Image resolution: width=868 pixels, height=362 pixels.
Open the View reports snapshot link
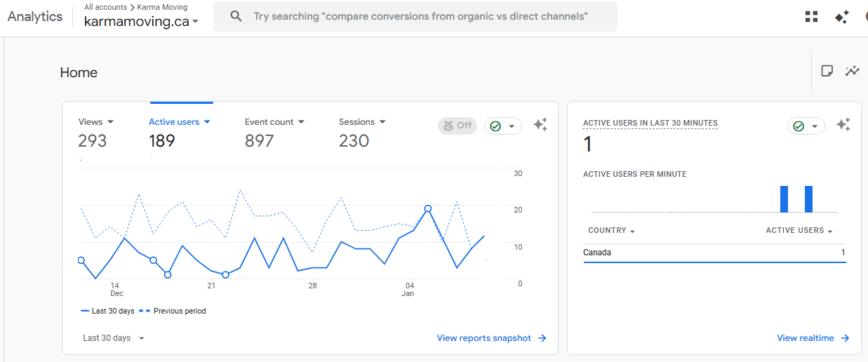point(491,338)
